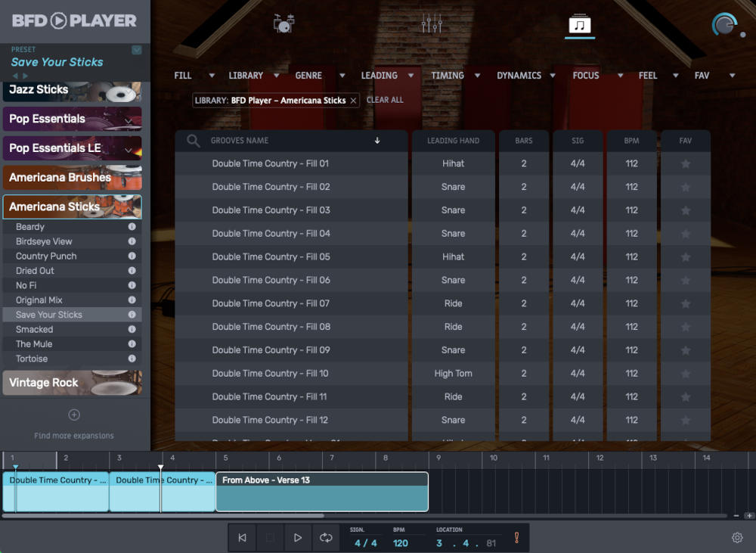Enable loop playback in the transport bar
The height and width of the screenshot is (553, 756).
point(326,537)
